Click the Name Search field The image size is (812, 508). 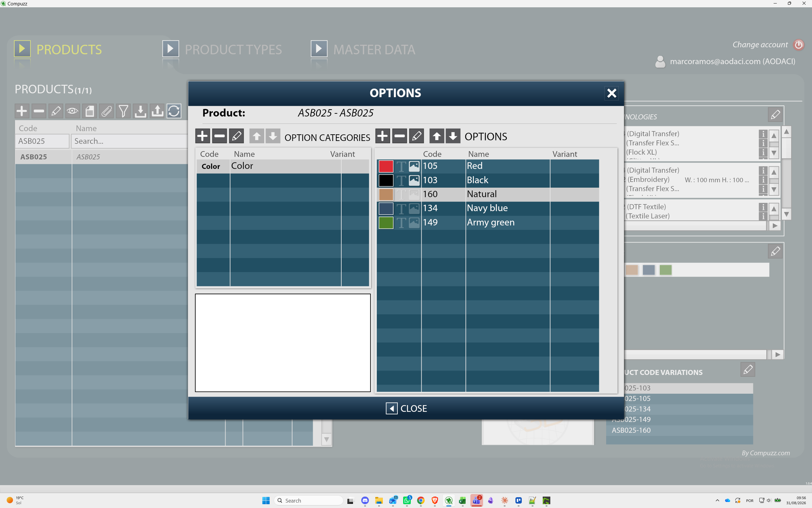click(x=130, y=141)
